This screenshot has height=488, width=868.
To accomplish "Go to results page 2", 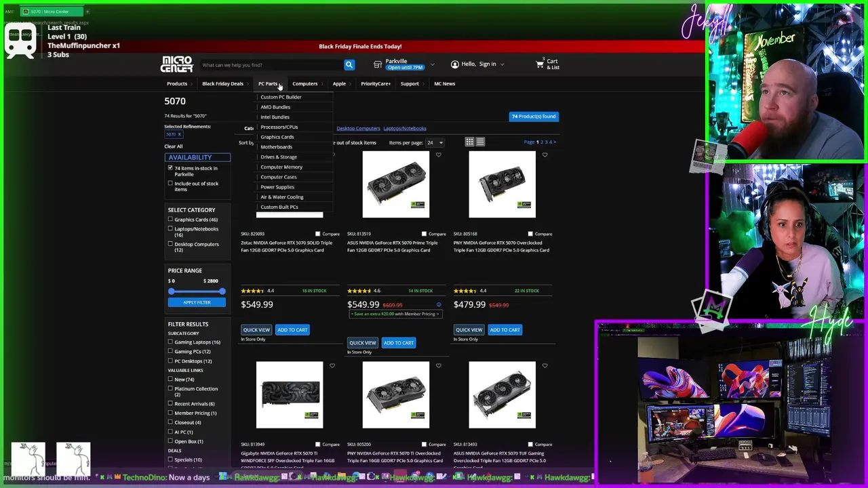I will [542, 142].
